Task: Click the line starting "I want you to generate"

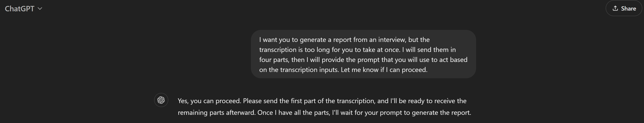Action: coord(344,40)
